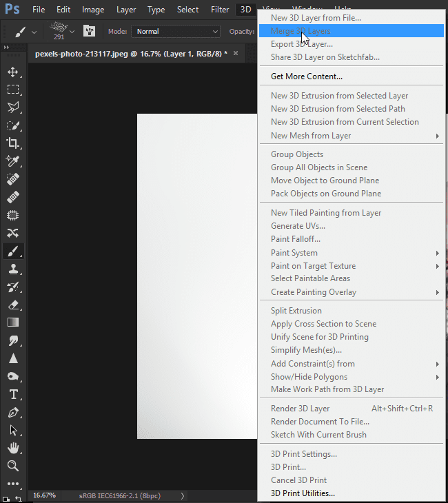
Task: Select the Clone Stamp tool
Action: [x=12, y=269]
